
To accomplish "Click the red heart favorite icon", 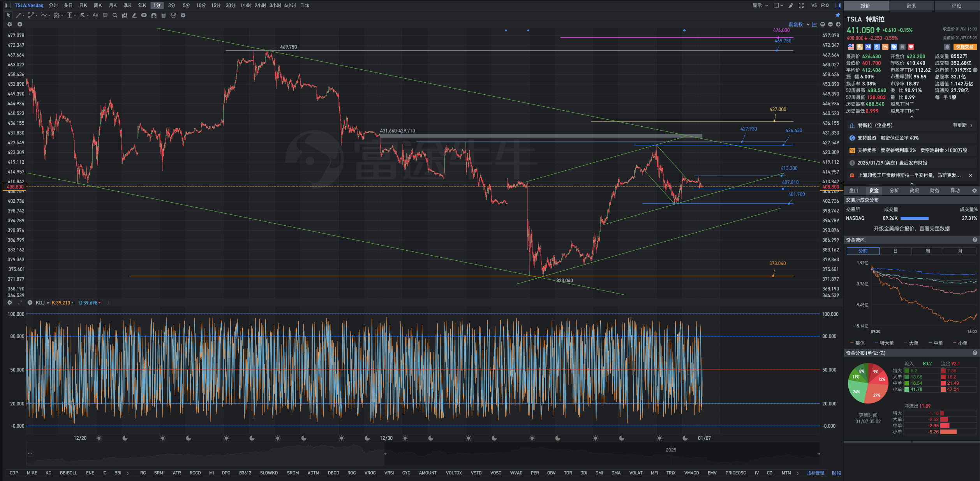I will [911, 47].
